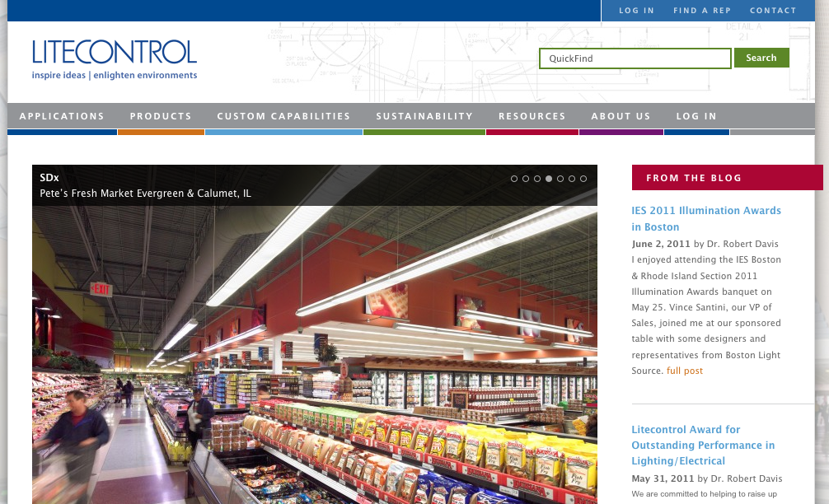Click the green Search button
Image resolution: width=829 pixels, height=504 pixels.
coord(761,58)
